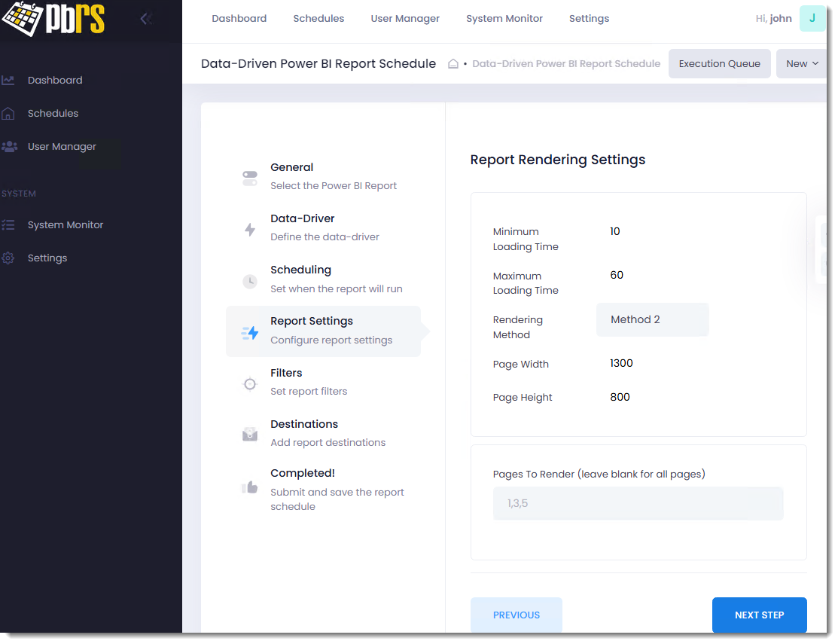Click the Schedules house icon in the sidebar
The height and width of the screenshot is (644, 838).
(8, 113)
